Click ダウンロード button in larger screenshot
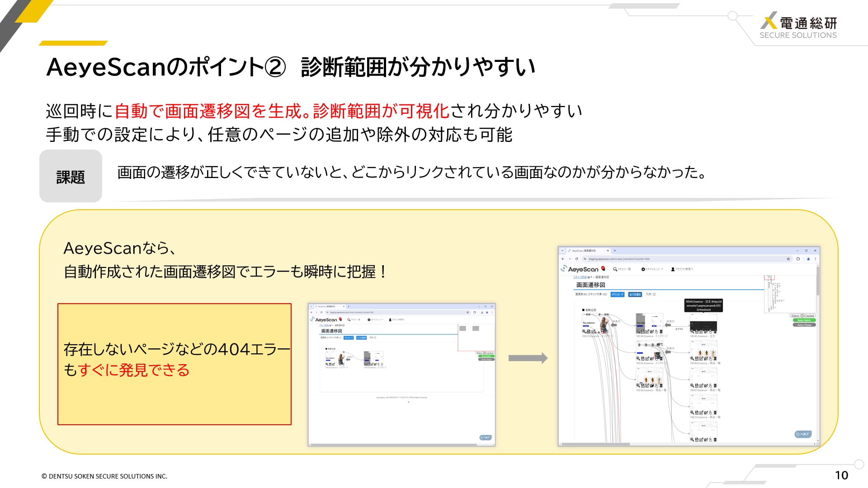The width and height of the screenshot is (868, 488). (x=618, y=294)
